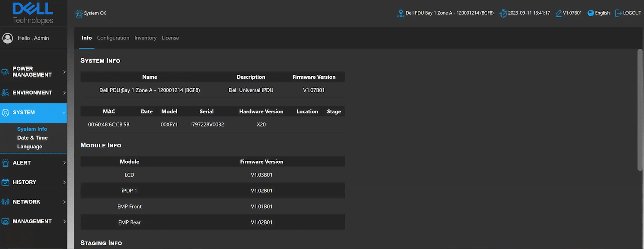
Task: Expand the Alert menu chevron
Action: point(64,163)
